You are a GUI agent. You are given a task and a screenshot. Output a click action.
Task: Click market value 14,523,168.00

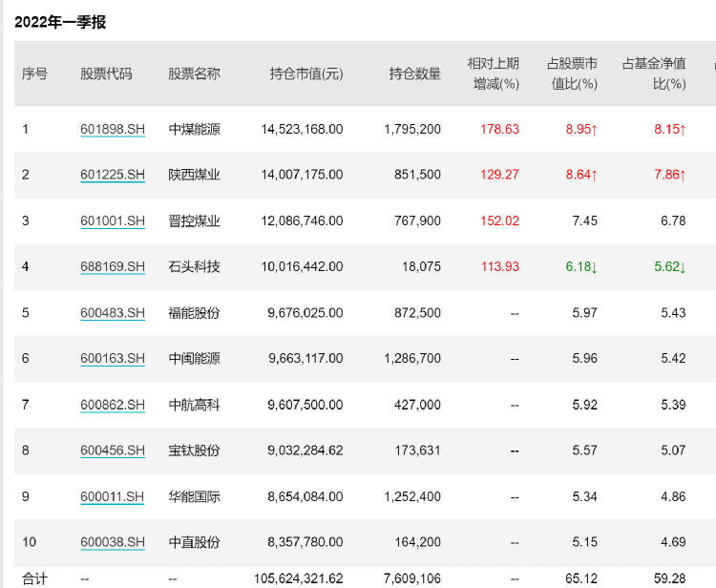(x=302, y=129)
